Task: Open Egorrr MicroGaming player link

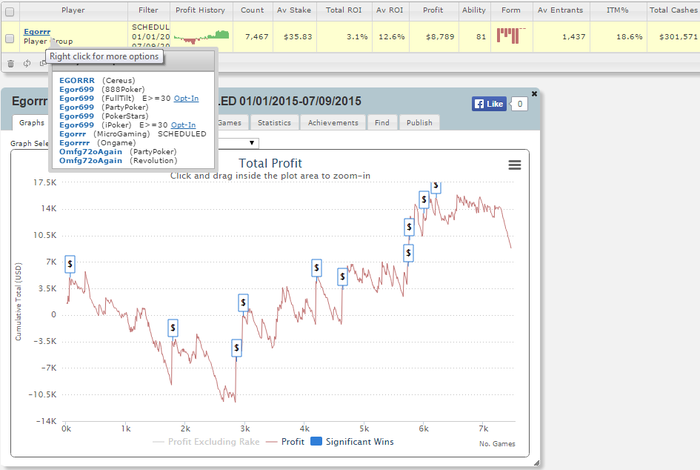Action: point(72,134)
